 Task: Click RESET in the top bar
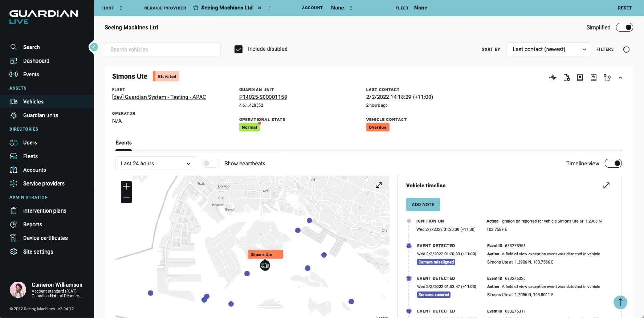coord(625,8)
